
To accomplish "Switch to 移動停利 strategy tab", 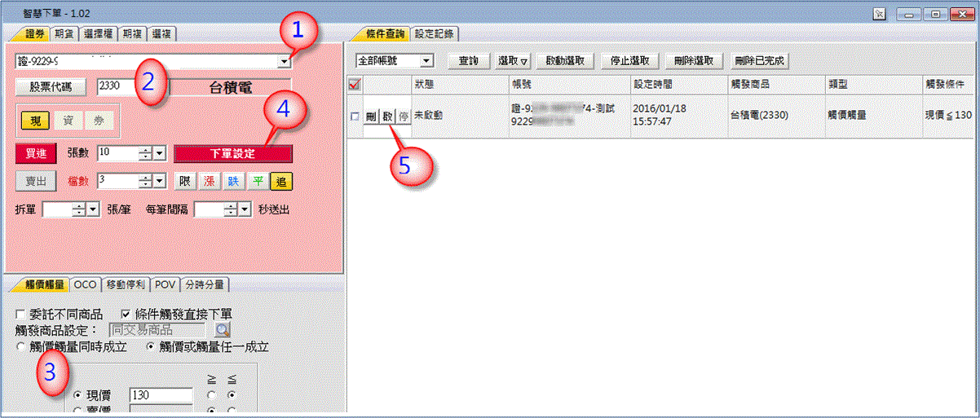I will click(126, 284).
